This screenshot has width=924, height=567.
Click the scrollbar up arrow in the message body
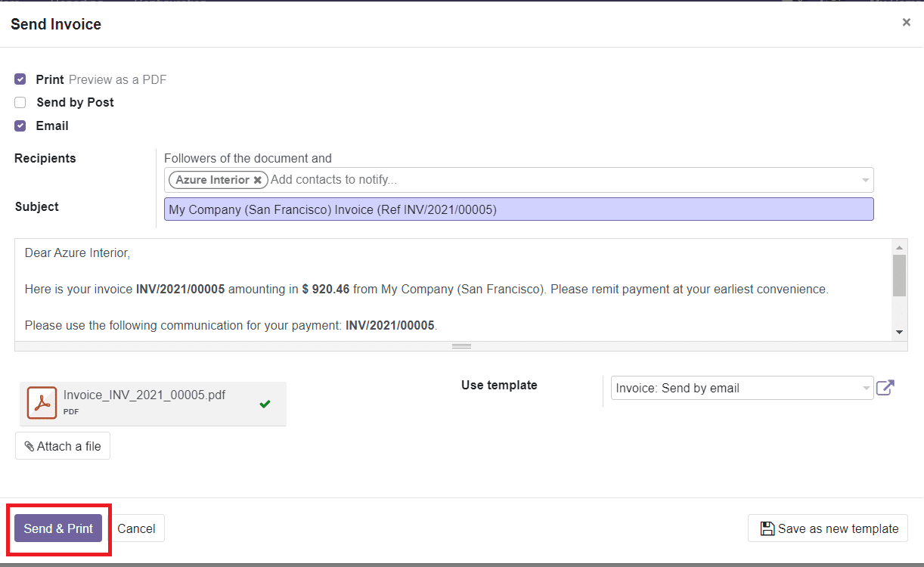(900, 246)
